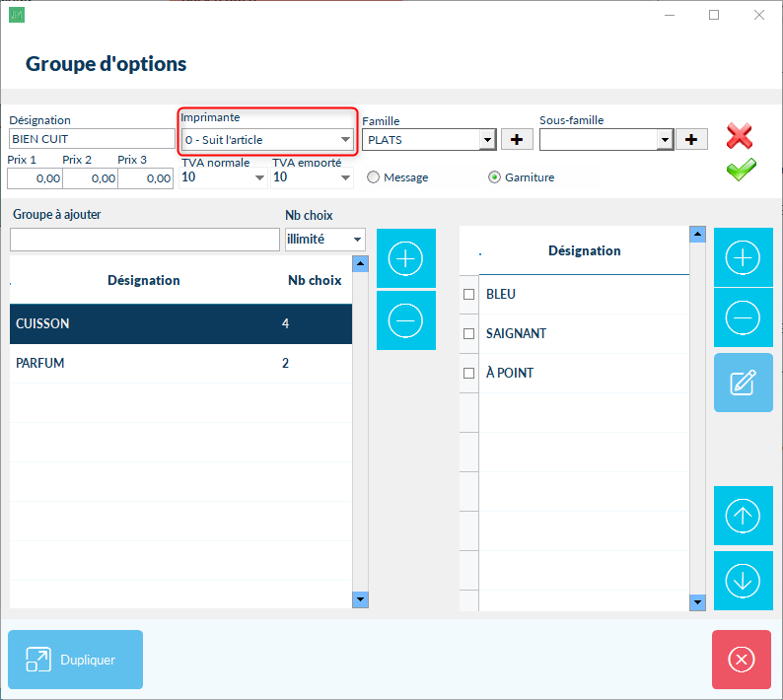Remove the selected group with the left minus icon
The width and height of the screenshot is (783, 700).
tap(405, 319)
